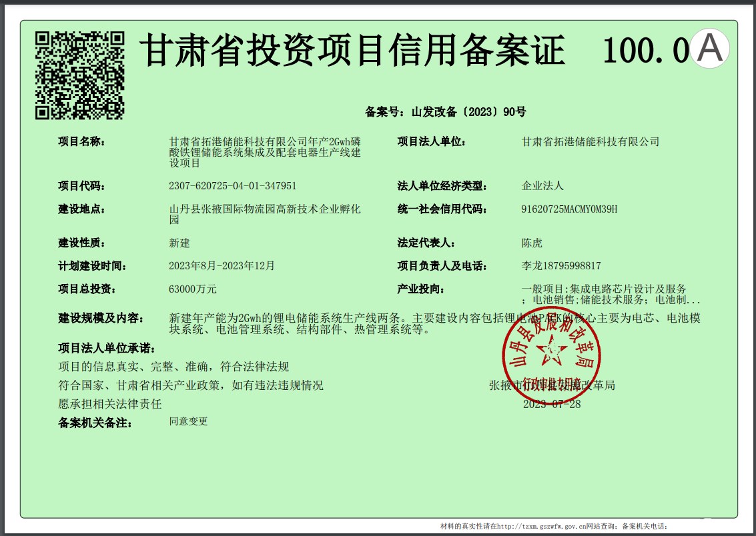Click the certificate title 甘肃省投资项目信用备案证

[x=354, y=51]
